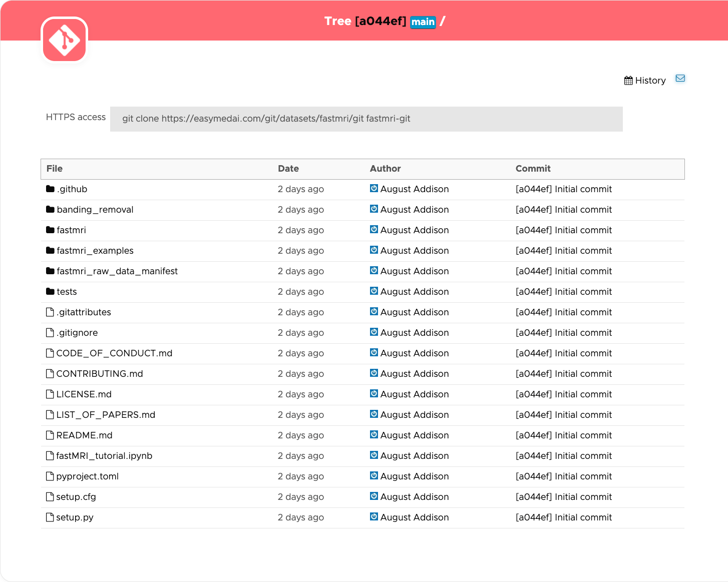Image resolution: width=728 pixels, height=582 pixels.
Task: Click the file icon for setup.py
Action: 50,517
